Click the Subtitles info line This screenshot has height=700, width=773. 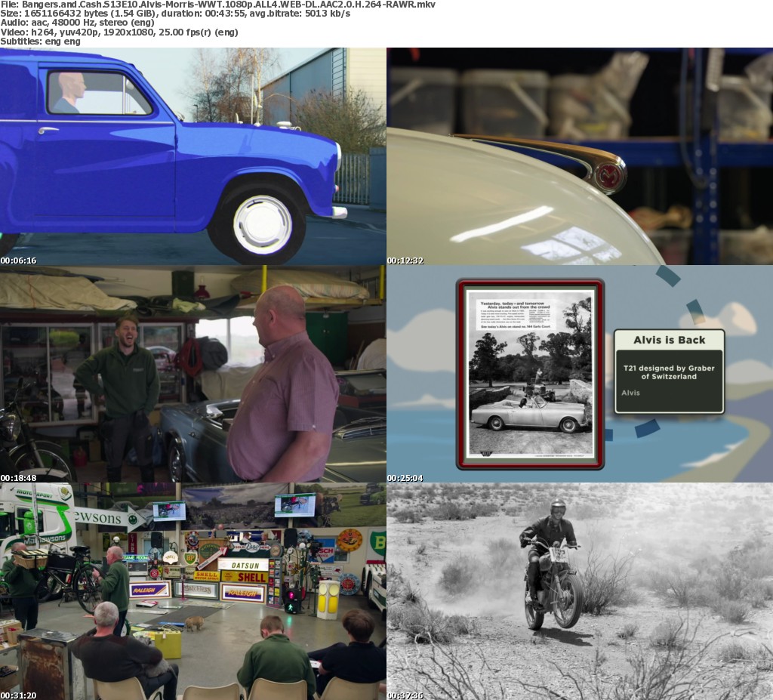click(x=40, y=41)
